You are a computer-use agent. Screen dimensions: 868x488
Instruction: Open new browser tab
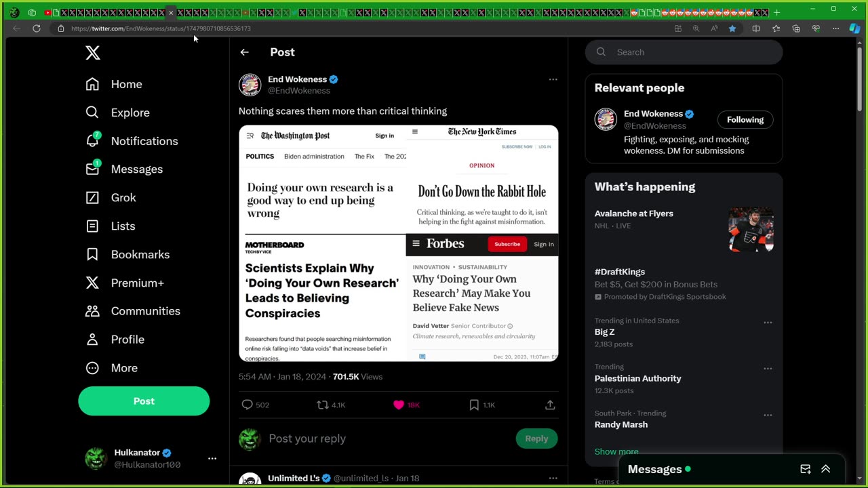pyautogui.click(x=776, y=12)
